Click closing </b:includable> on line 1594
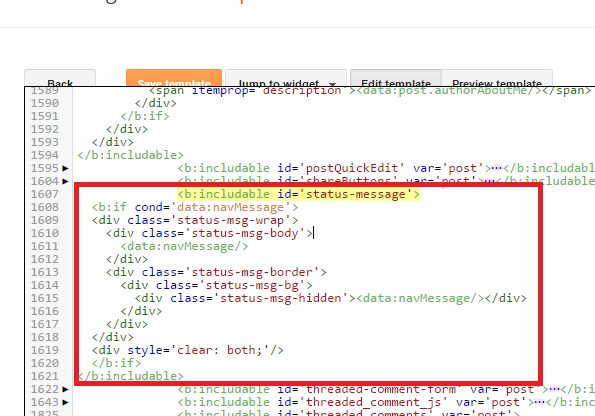This screenshot has height=416, width=595. point(131,155)
